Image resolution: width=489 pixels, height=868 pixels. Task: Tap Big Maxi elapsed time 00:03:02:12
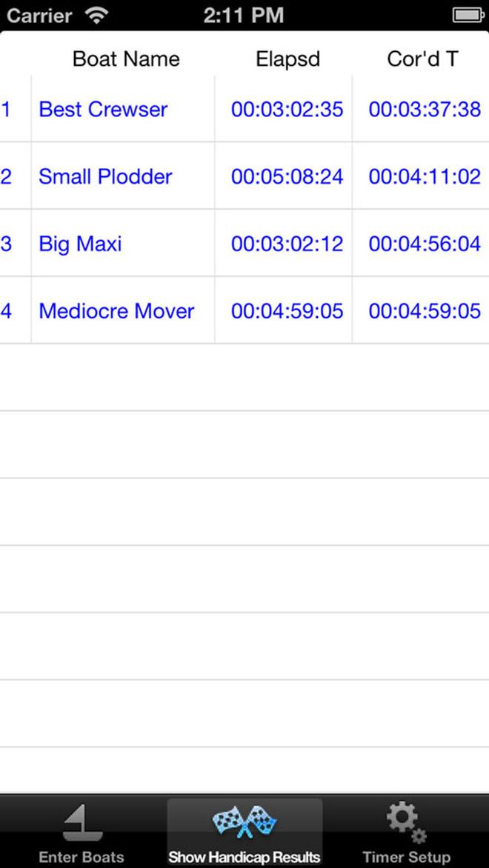[x=287, y=244]
